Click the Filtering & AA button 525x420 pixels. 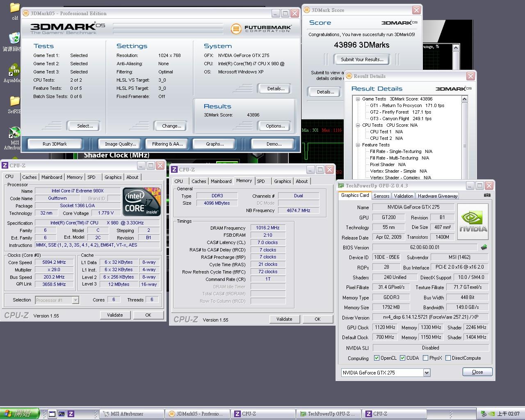pos(167,144)
